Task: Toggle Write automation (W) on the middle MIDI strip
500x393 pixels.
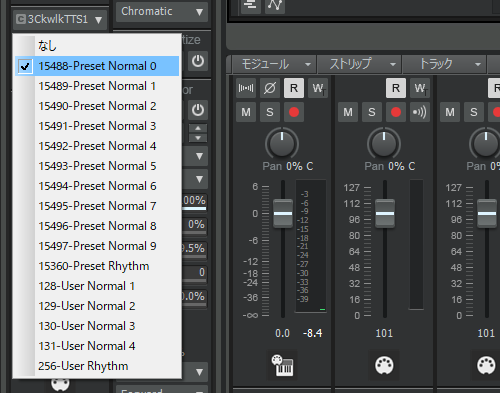Action: (x=420, y=88)
